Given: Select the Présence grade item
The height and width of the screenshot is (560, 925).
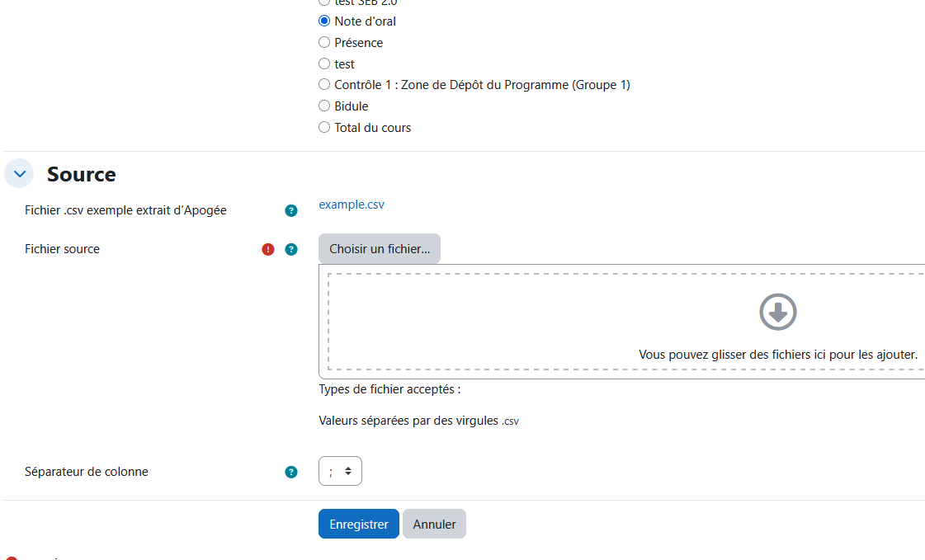Looking at the screenshot, I should click(x=323, y=42).
